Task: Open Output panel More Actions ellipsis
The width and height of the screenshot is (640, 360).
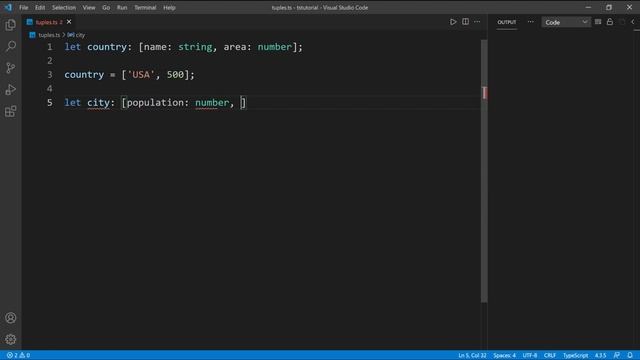Action: [x=531, y=22]
